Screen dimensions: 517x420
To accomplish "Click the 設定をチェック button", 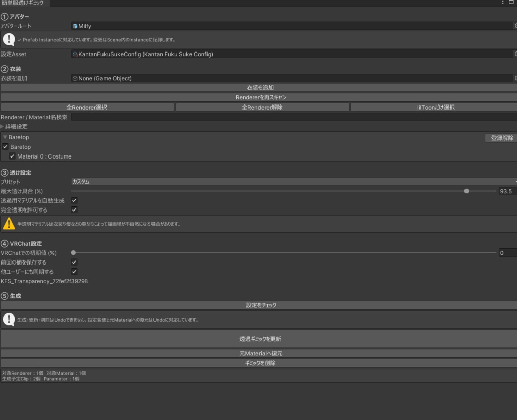I will (x=258, y=305).
